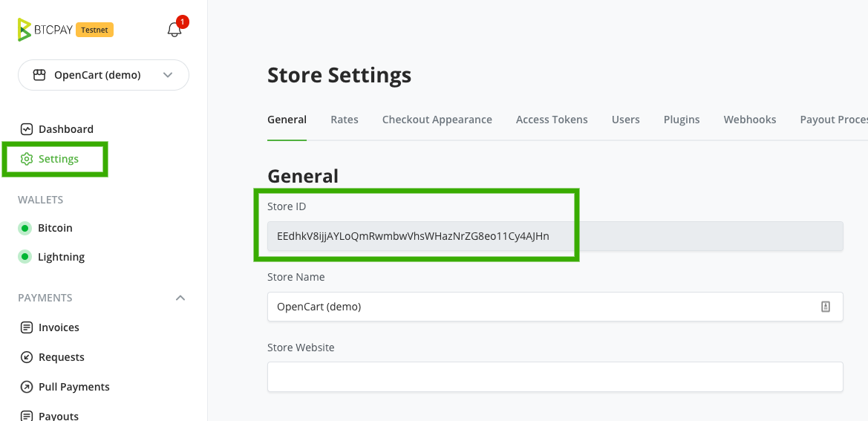Collapse the Payments section chevron
868x421 pixels.
tap(180, 298)
